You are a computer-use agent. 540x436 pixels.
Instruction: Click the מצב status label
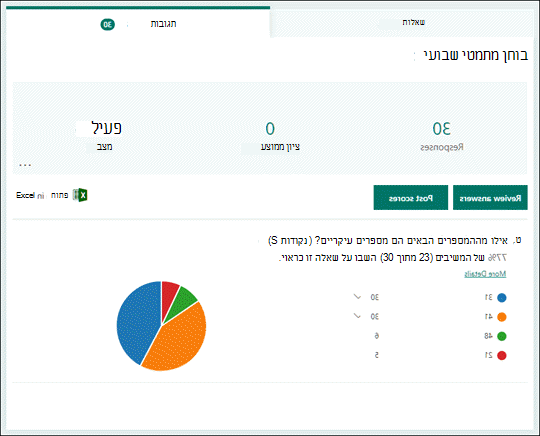104,147
